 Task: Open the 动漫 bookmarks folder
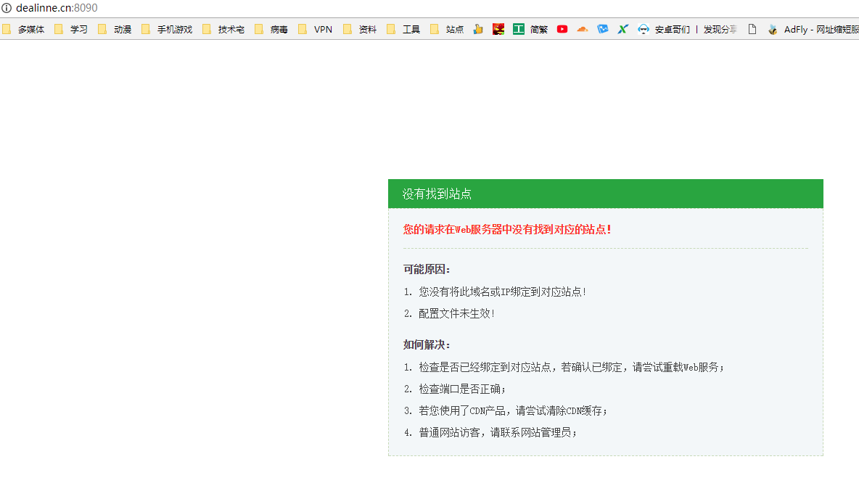tap(115, 30)
